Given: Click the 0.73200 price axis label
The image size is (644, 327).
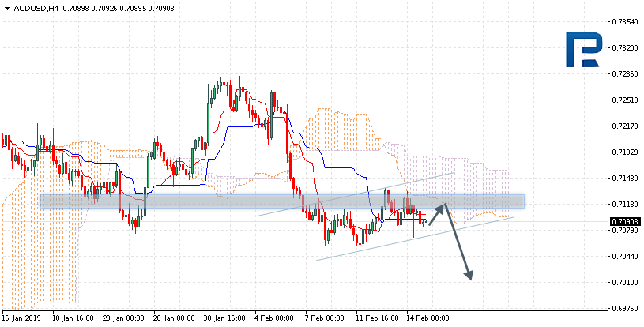Looking at the screenshot, I should pyautogui.click(x=626, y=47).
